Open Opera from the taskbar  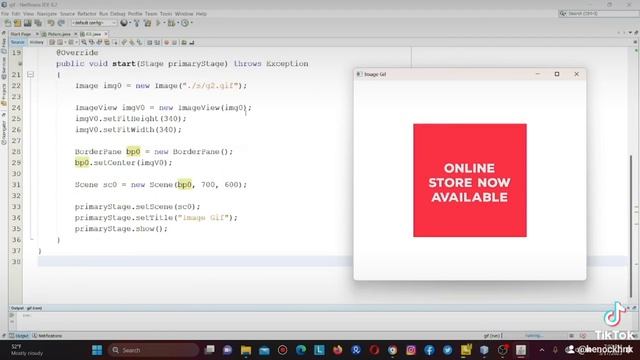click(x=374, y=350)
